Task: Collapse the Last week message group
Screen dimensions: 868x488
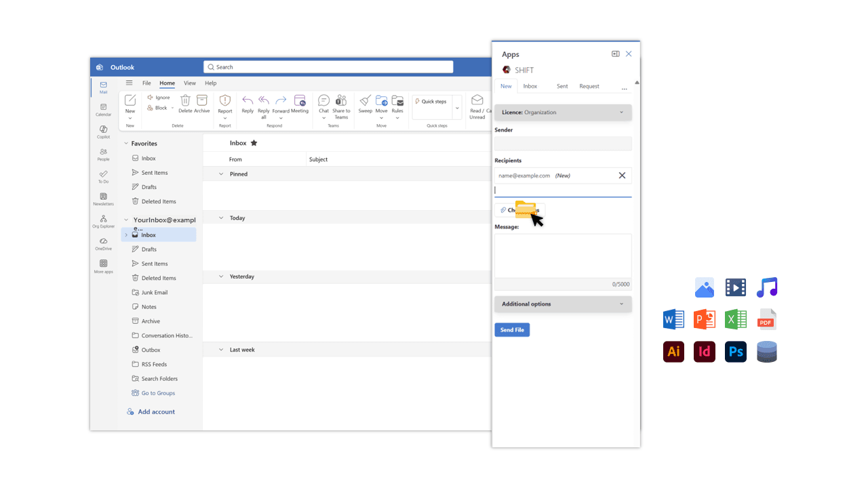Action: tap(221, 350)
